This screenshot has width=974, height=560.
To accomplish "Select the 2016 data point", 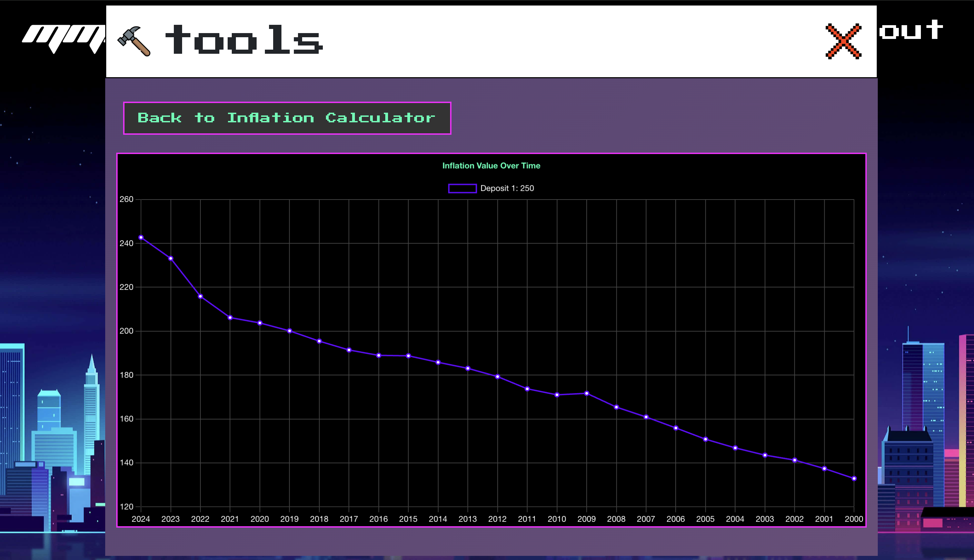I will tap(379, 355).
